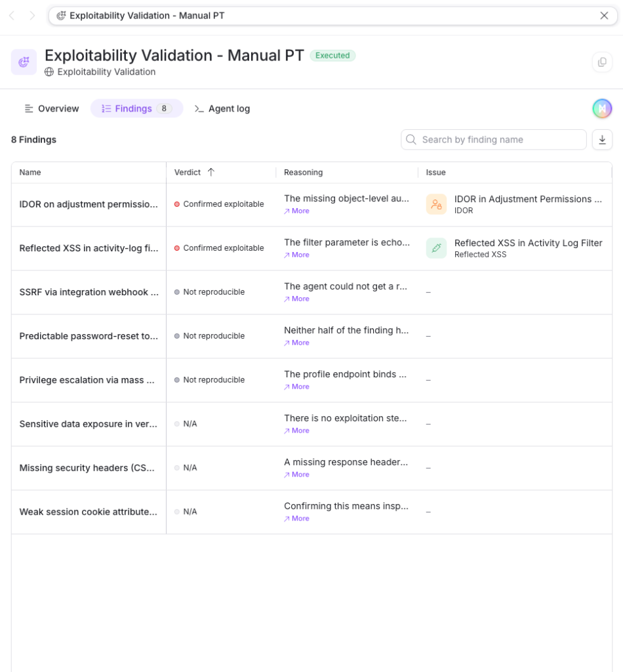The image size is (623, 672).
Task: Open Reflected XSS in Activity Log Filter issue
Action: [x=528, y=243]
